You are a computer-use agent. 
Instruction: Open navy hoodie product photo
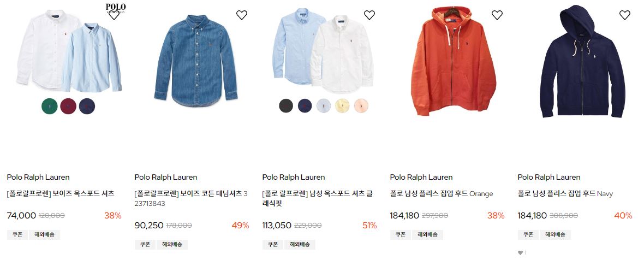click(x=582, y=62)
